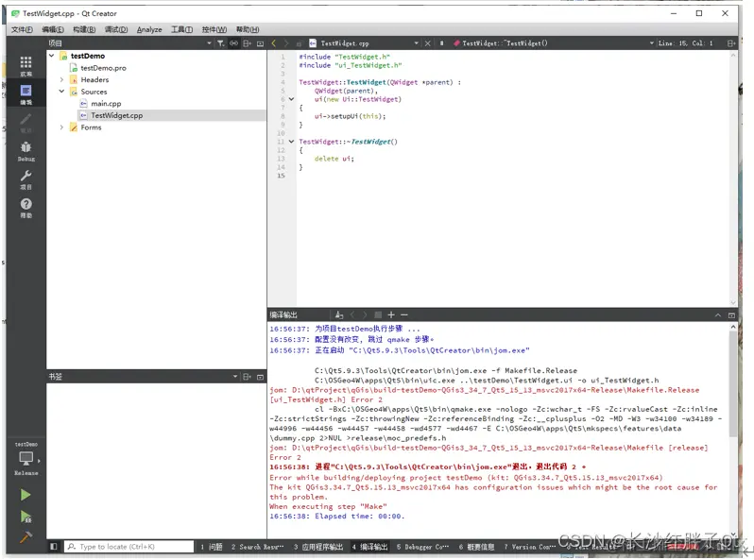This screenshot has width=754, height=560.
Task: Switch to the Debug mode
Action: point(26,151)
